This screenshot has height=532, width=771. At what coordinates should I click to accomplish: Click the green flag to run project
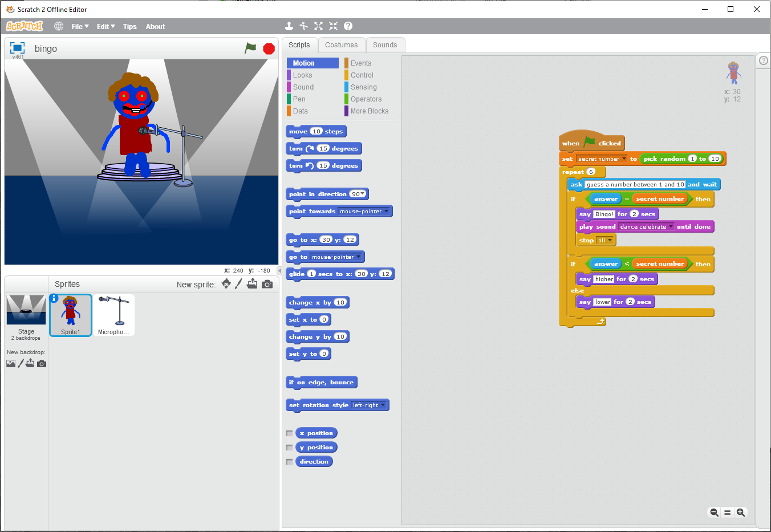pos(250,48)
